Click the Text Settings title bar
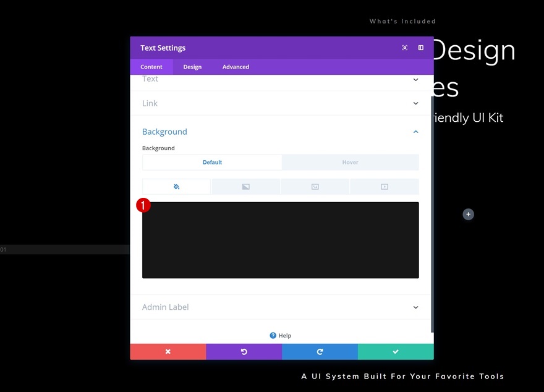 coord(282,48)
